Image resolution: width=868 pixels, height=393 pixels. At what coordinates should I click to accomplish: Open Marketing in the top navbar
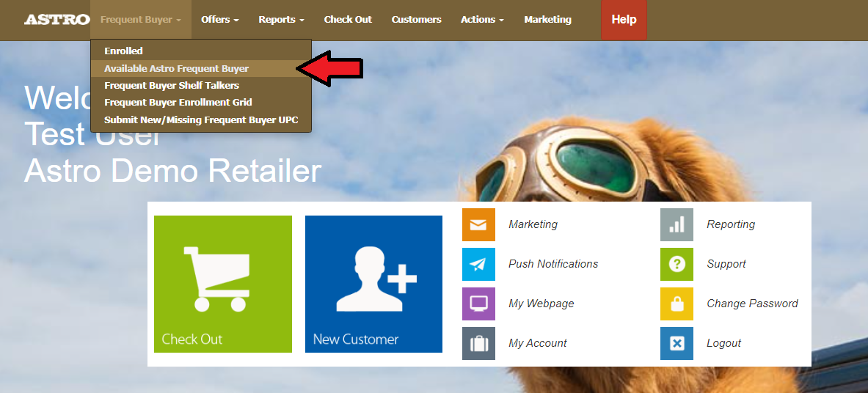(547, 19)
